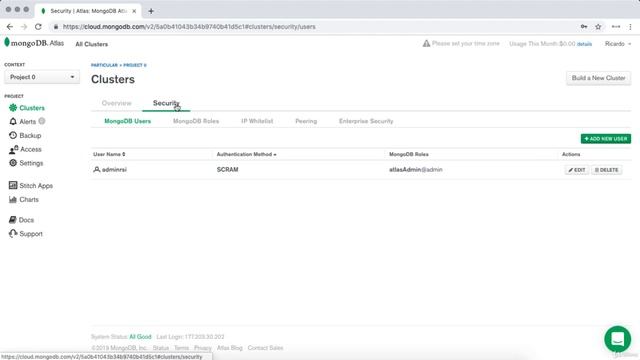Open project Settings gear item
This screenshot has height=360, width=640.
[26, 163]
